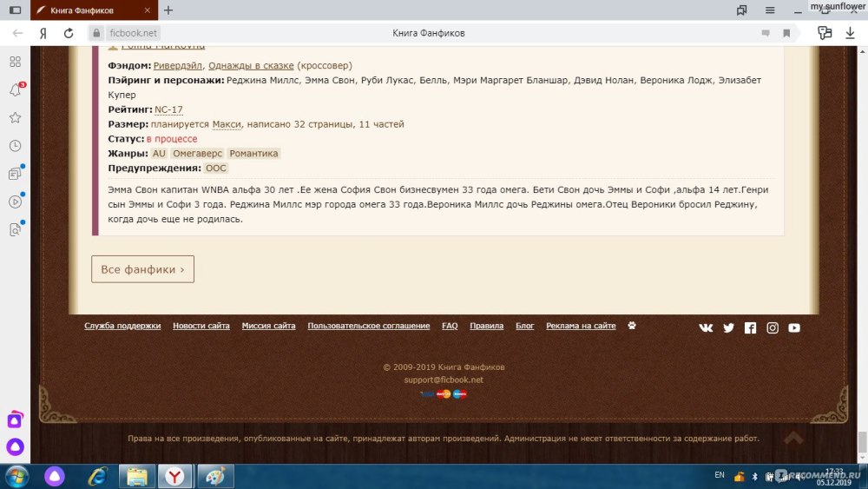
Task: Open the purple app icon above Alice
Action: tap(15, 420)
